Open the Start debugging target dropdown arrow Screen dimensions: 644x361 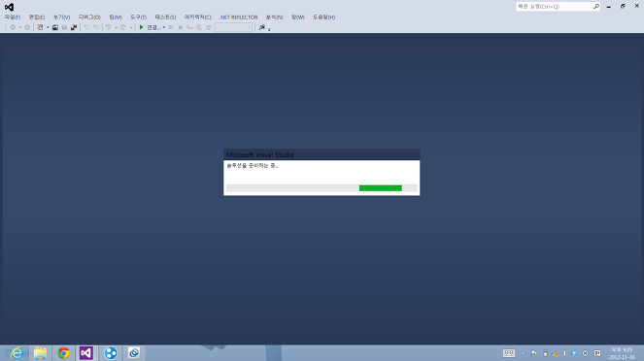(163, 27)
